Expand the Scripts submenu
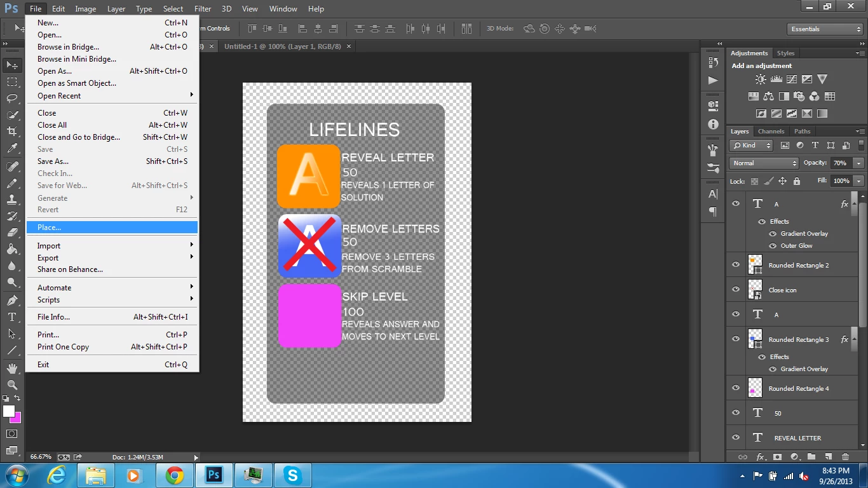 click(112, 300)
